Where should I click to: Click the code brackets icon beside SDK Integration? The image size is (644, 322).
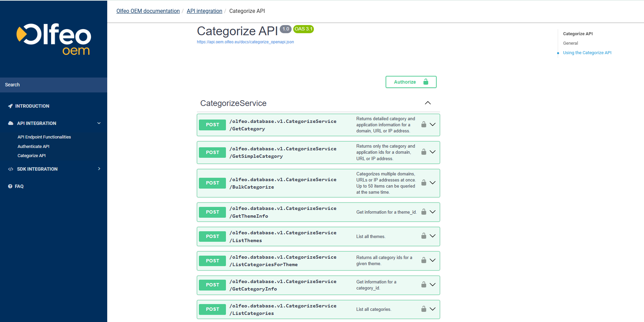(11, 169)
